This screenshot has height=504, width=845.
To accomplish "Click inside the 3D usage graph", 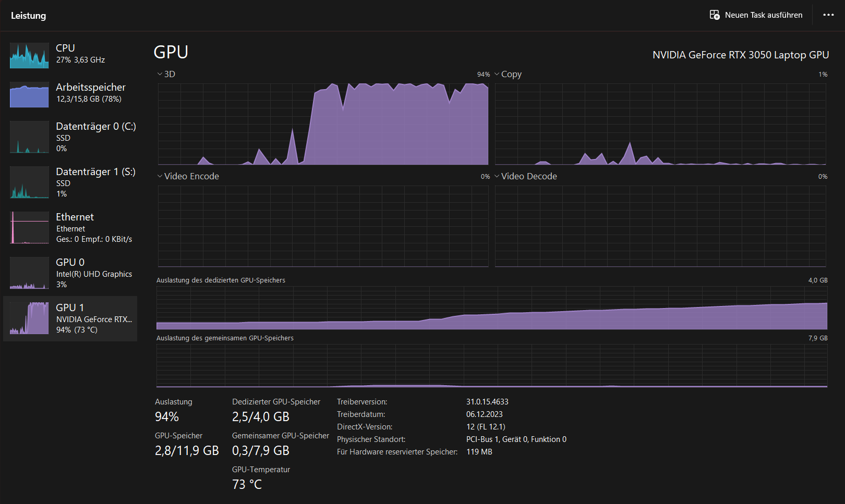I will [323, 124].
